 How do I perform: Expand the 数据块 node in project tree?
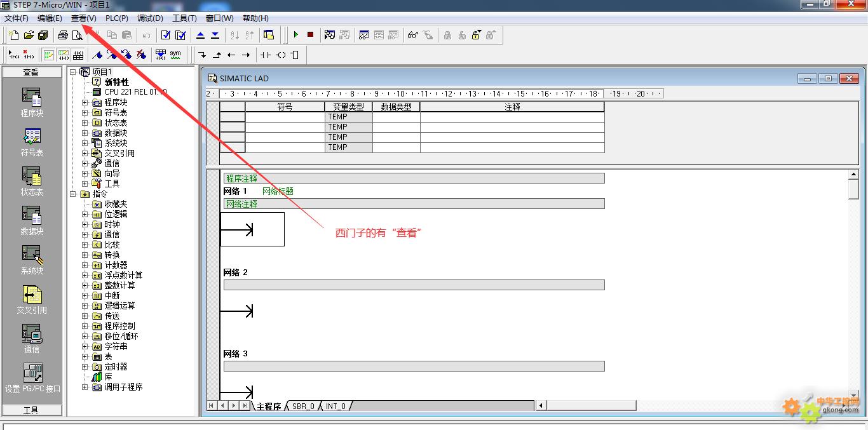[85, 133]
